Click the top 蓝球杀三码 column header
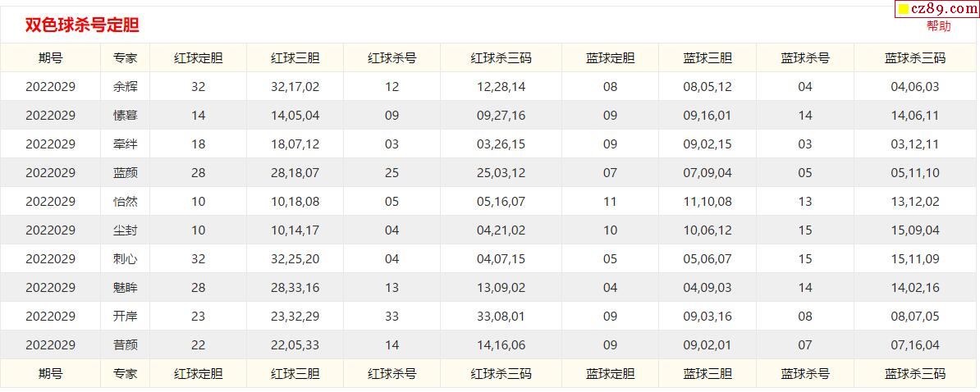Viewport: 980px width, 392px height. tap(914, 58)
